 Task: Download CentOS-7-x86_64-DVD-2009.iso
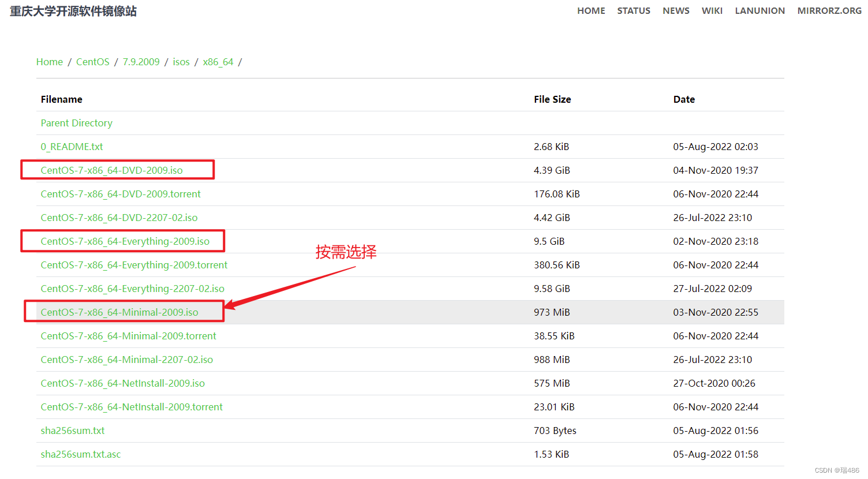coord(112,170)
